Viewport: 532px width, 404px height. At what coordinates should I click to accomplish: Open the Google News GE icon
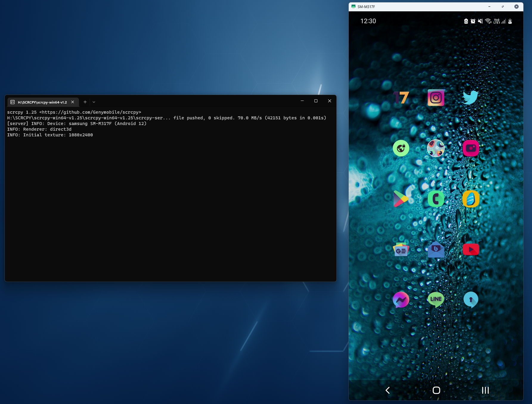click(401, 249)
